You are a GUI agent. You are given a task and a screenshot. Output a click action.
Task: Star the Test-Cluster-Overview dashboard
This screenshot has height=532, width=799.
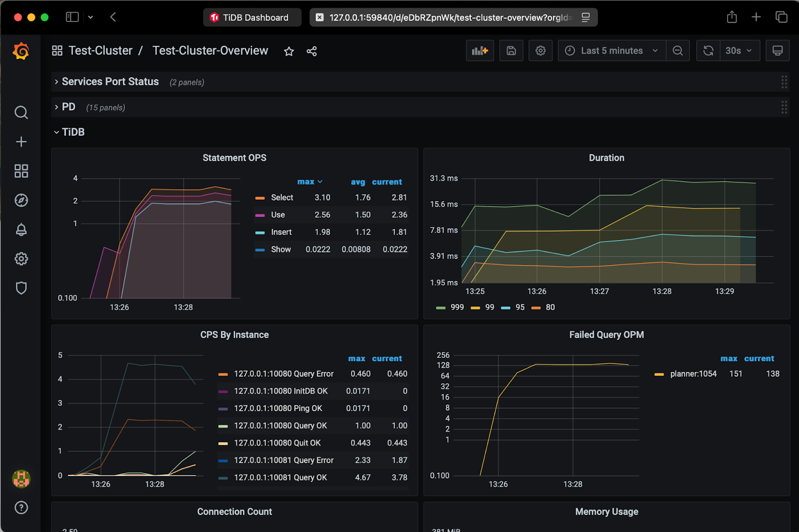click(289, 51)
